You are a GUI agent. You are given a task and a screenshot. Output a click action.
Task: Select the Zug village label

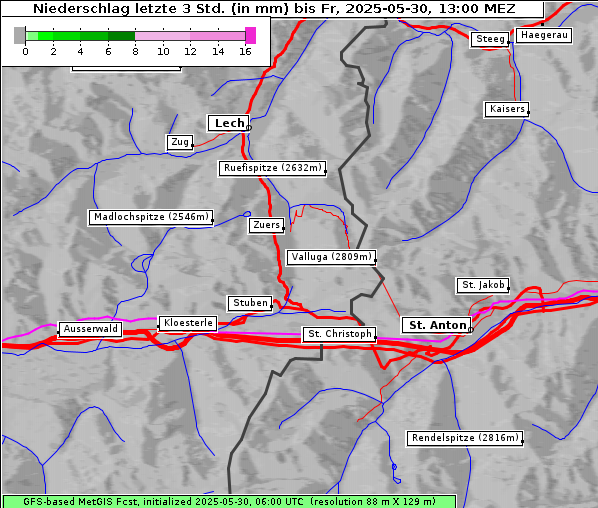point(180,142)
